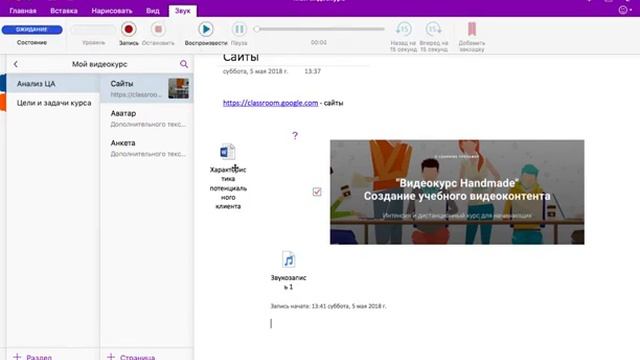This screenshot has width=640, height=360.
Task: Select the Звук ribbon tab
Action: click(182, 11)
